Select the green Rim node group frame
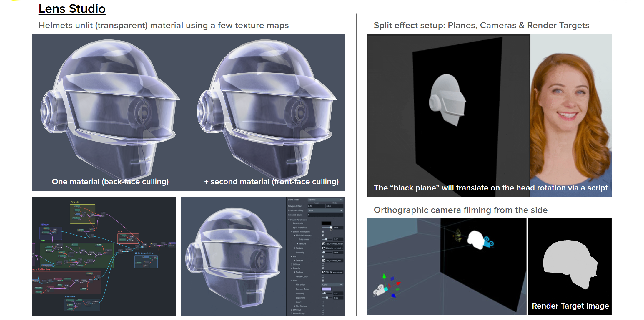 pyautogui.click(x=77, y=255)
